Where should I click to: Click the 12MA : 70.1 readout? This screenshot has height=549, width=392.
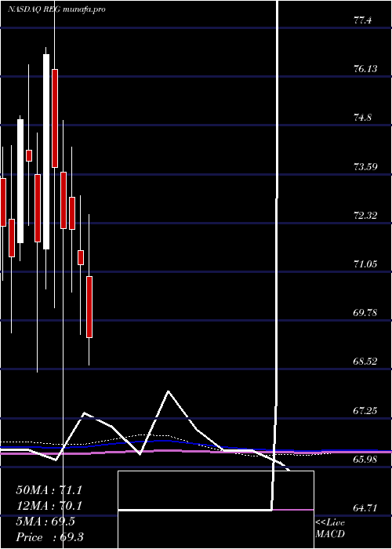(x=49, y=506)
